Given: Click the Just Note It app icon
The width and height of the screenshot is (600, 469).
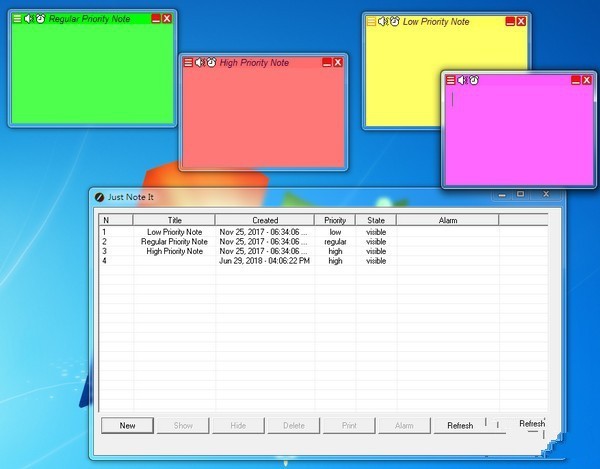Looking at the screenshot, I should [99, 197].
